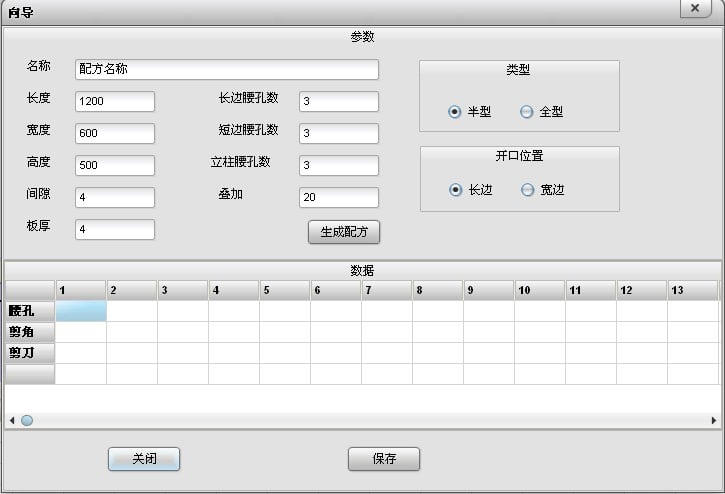Select column header 7 in data table
725x494 pixels.
click(387, 290)
